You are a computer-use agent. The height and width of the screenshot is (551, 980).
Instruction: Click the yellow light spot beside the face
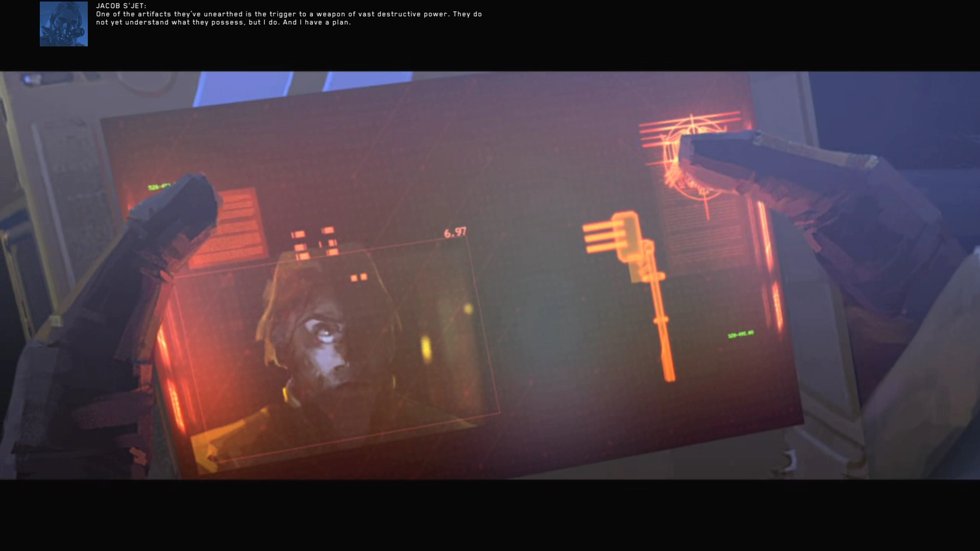point(426,348)
